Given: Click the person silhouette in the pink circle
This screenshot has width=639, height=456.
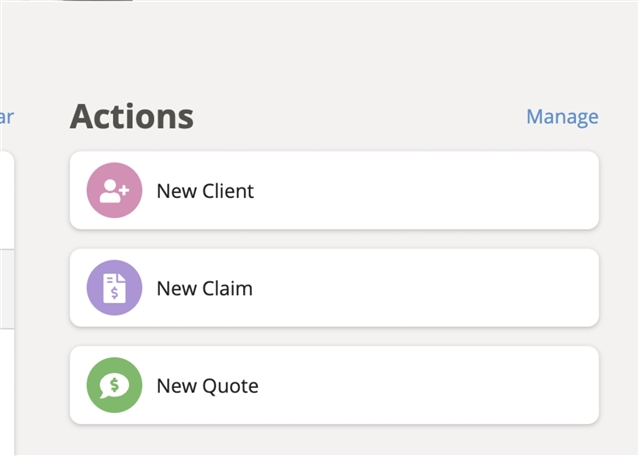Looking at the screenshot, I should point(110,191).
